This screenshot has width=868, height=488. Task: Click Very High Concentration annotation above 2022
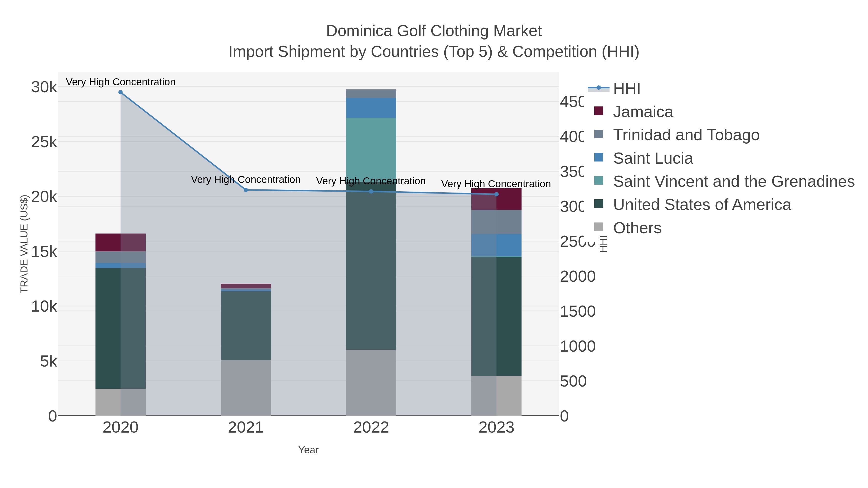pos(371,181)
